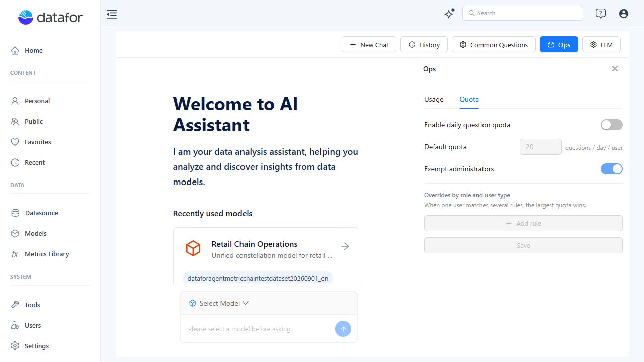Click the Metrics Library fx icon

click(15, 254)
